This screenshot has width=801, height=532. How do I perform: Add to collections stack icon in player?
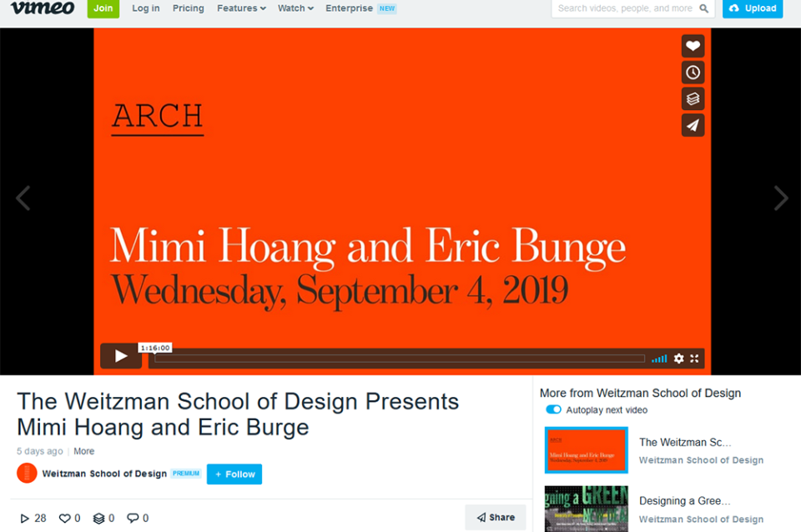coord(693,98)
